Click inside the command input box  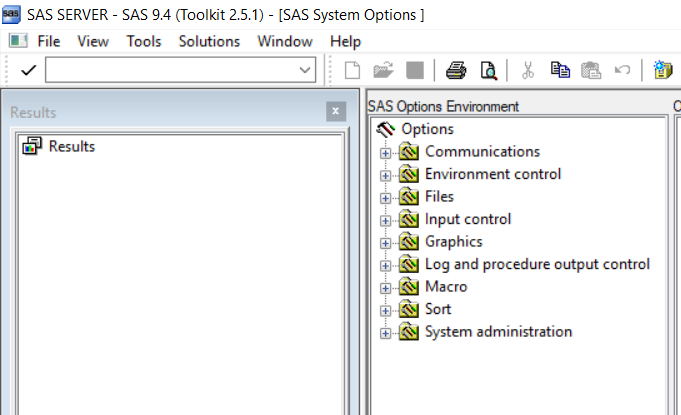tap(170, 70)
